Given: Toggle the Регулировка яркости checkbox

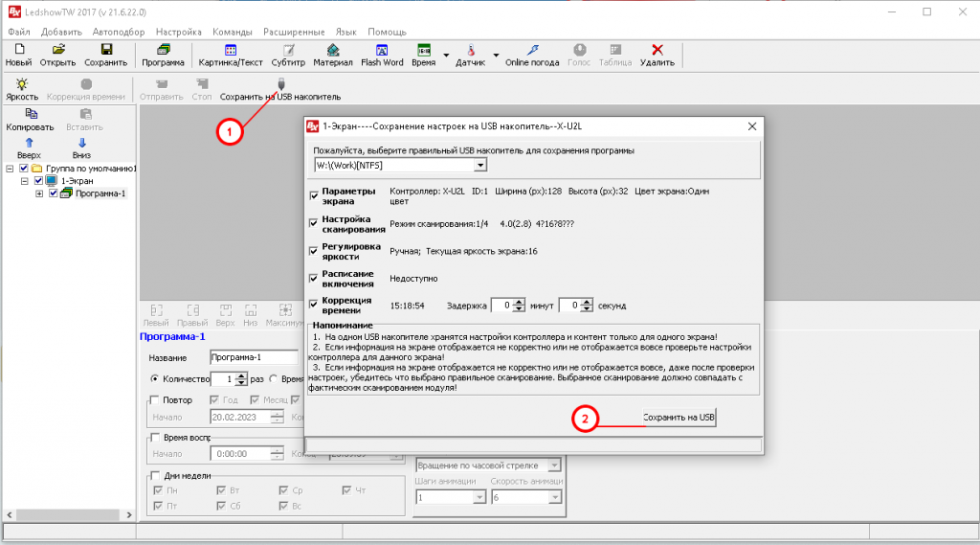Looking at the screenshot, I should [x=315, y=251].
